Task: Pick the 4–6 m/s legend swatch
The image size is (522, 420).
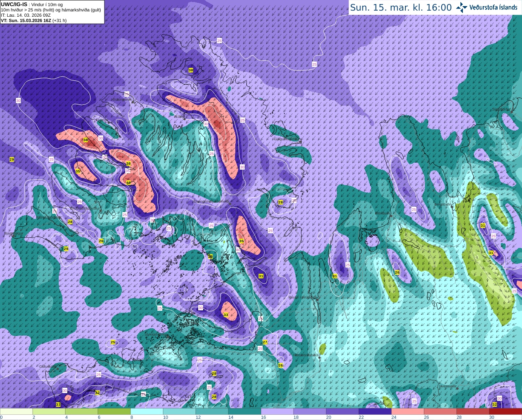Action: point(82,411)
